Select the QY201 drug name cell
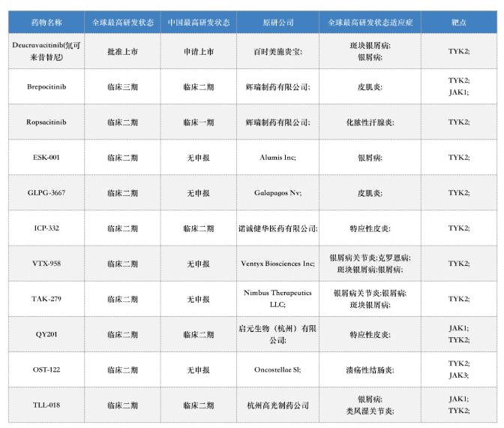This screenshot has height=428, width=504. coord(46,334)
